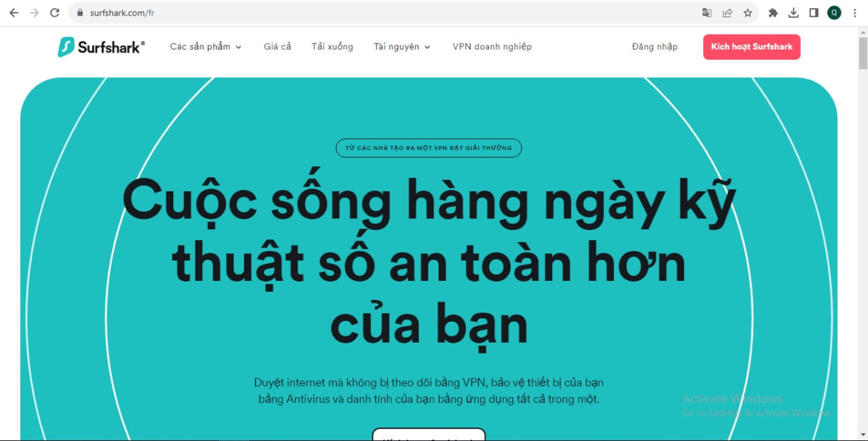Click the browser forward arrow
868x441 pixels.
pyautogui.click(x=34, y=13)
